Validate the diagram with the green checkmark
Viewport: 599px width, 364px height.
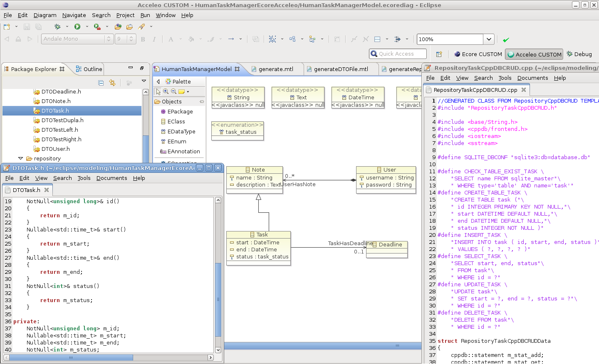506,40
